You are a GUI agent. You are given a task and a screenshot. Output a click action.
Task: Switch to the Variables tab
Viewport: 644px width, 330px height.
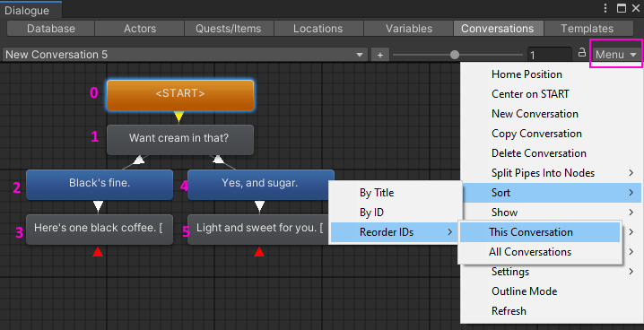(409, 29)
